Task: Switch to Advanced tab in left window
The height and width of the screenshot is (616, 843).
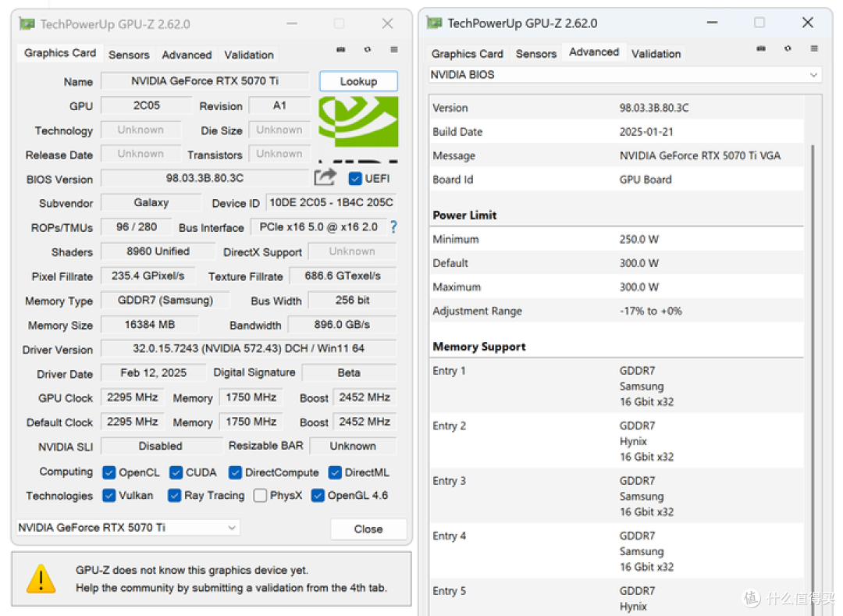Action: tap(187, 55)
